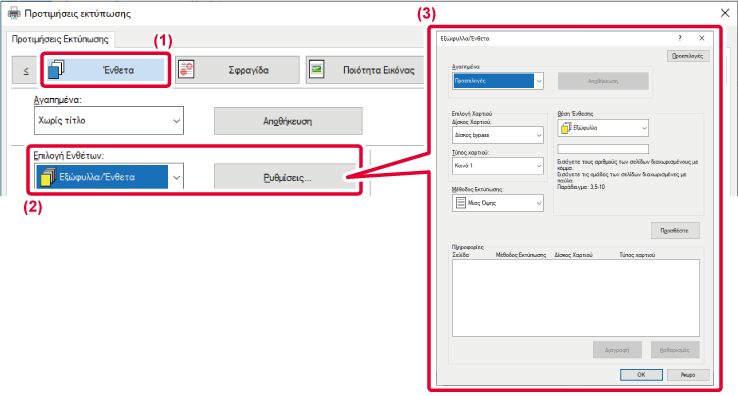This screenshot has width=738, height=396.
Task: Click the Ποιότητα Εικόνας picture icon
Action: [316, 70]
